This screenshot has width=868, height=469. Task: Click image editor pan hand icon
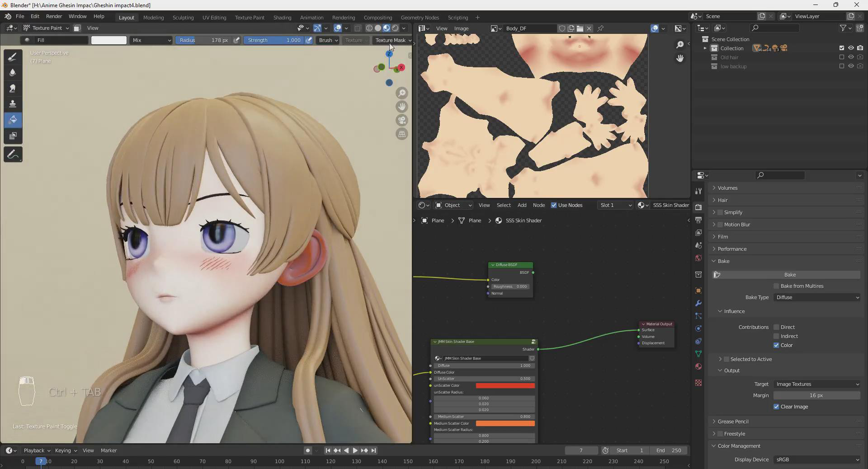click(x=680, y=58)
